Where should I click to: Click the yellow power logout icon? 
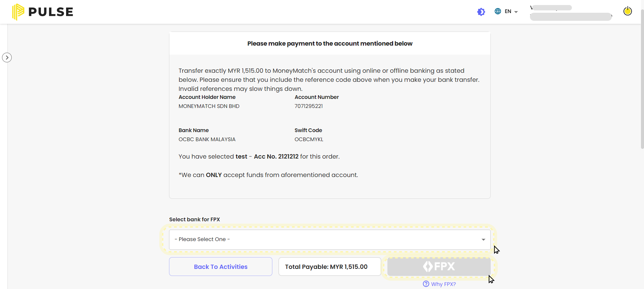tap(628, 11)
